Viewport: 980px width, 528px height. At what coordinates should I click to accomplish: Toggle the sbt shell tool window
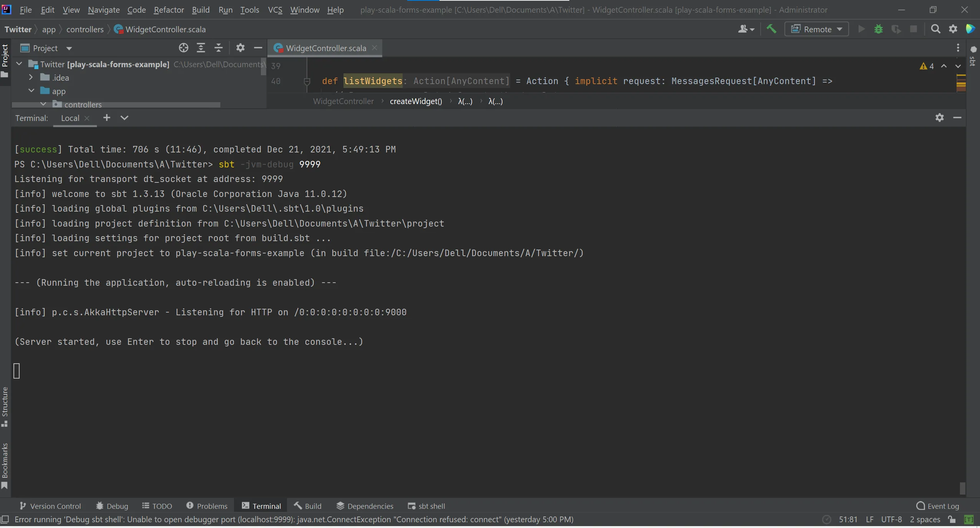(426, 506)
